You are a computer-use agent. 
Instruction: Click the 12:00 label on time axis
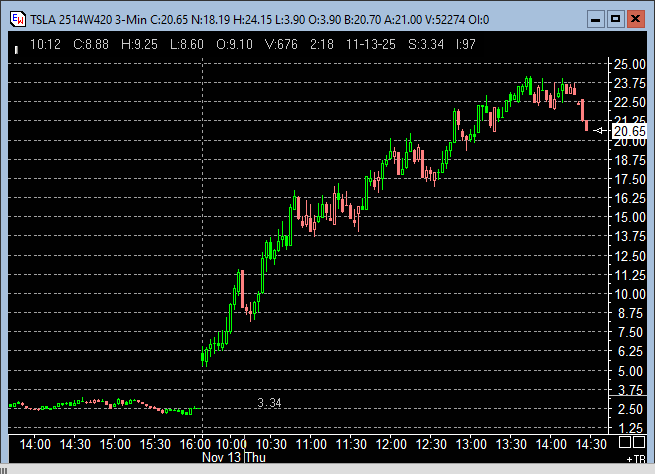[391, 444]
